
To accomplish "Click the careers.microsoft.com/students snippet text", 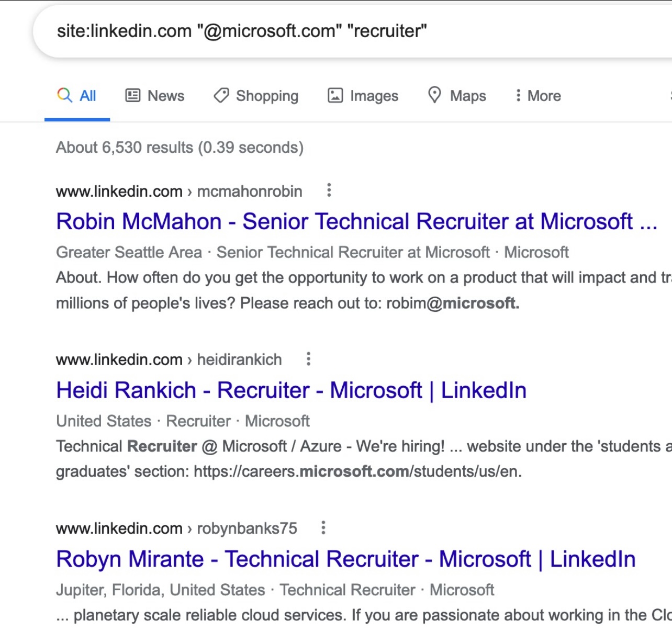I will [x=358, y=471].
